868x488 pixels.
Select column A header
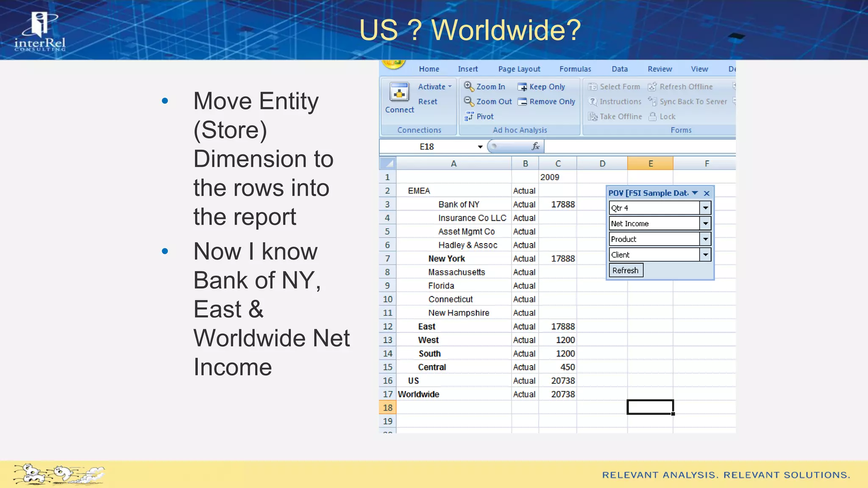pos(453,164)
